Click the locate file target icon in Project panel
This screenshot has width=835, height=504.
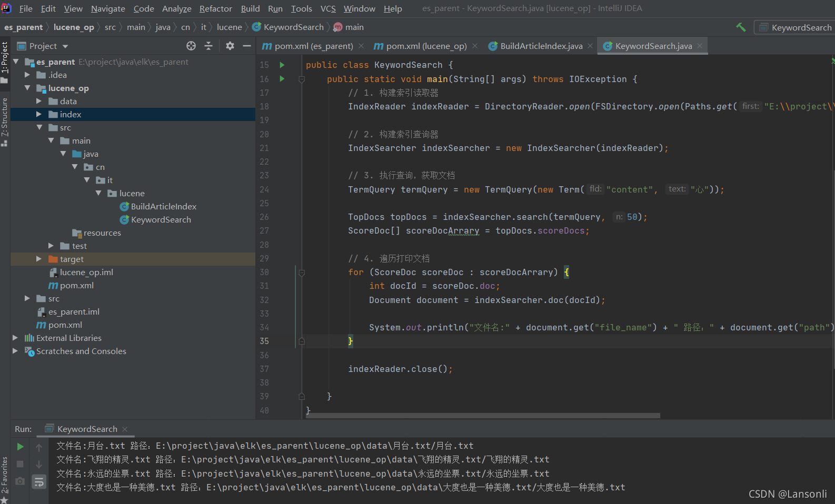click(x=191, y=46)
